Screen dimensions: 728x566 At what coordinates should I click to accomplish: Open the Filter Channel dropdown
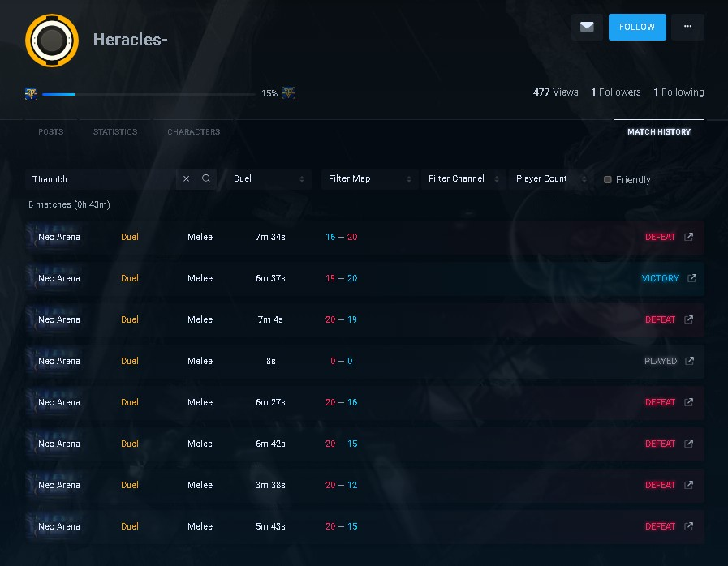pyautogui.click(x=463, y=179)
